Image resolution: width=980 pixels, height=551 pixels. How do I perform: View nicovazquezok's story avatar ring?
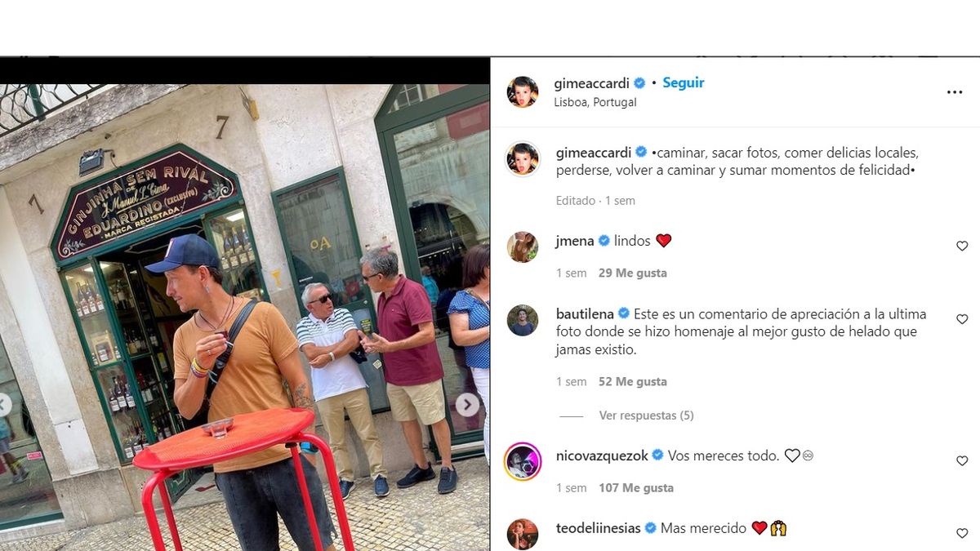(x=523, y=461)
